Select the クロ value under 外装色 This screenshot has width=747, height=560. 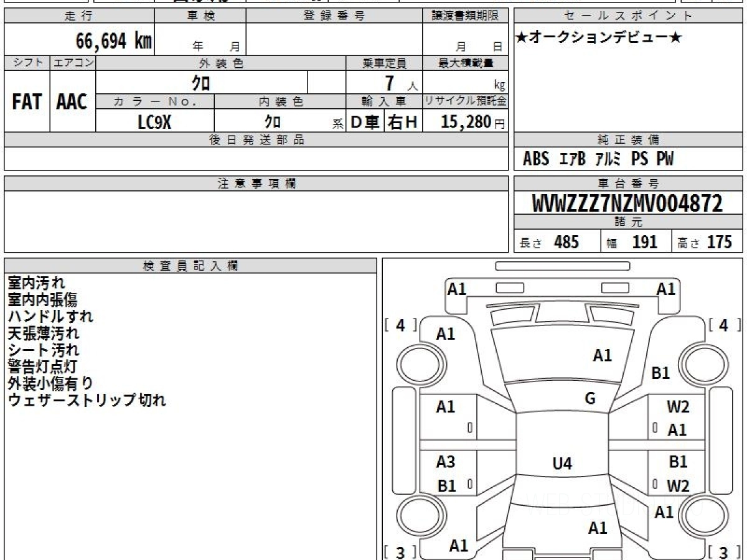pos(200,83)
